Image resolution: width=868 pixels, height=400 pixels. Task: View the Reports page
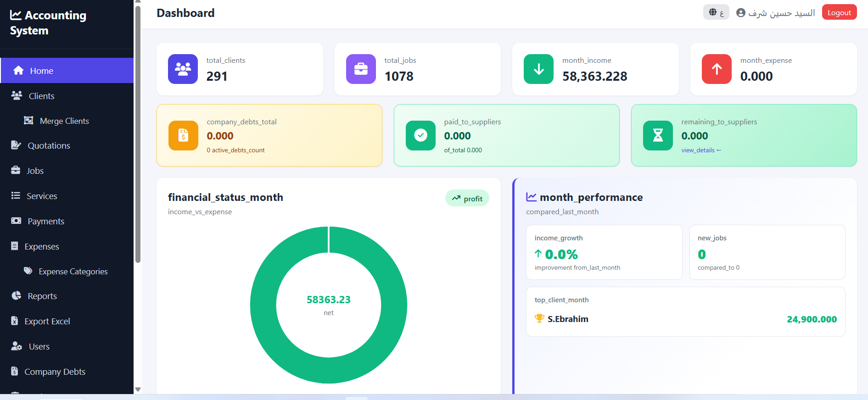67,296
